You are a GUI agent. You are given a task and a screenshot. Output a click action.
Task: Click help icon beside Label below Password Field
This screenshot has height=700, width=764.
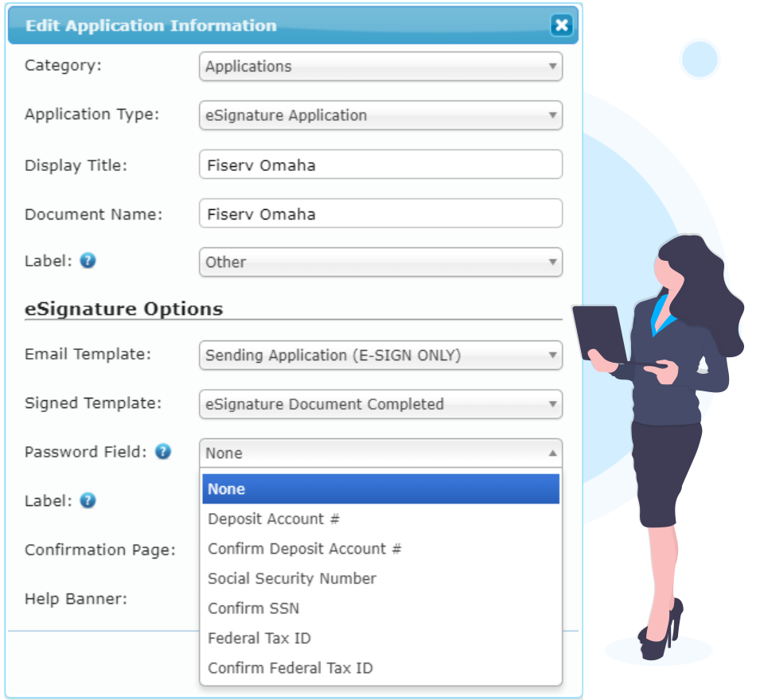pos(88,500)
